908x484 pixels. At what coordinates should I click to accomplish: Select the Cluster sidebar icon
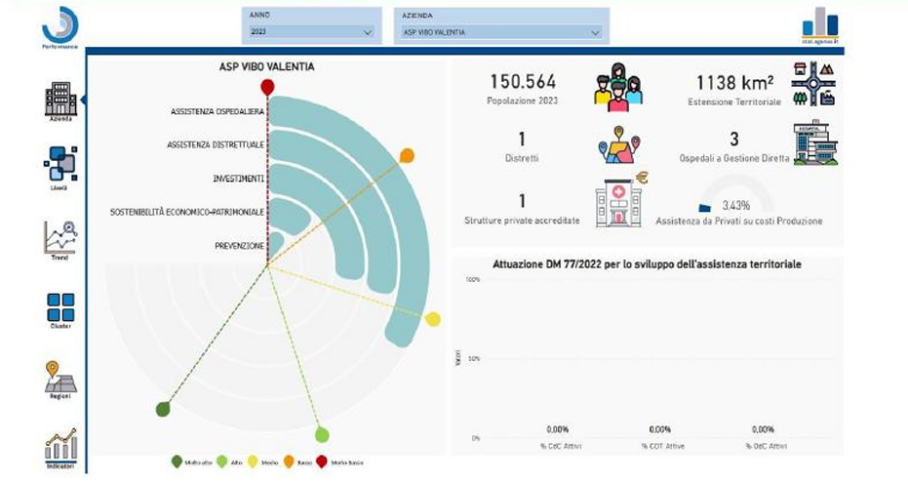(x=60, y=308)
